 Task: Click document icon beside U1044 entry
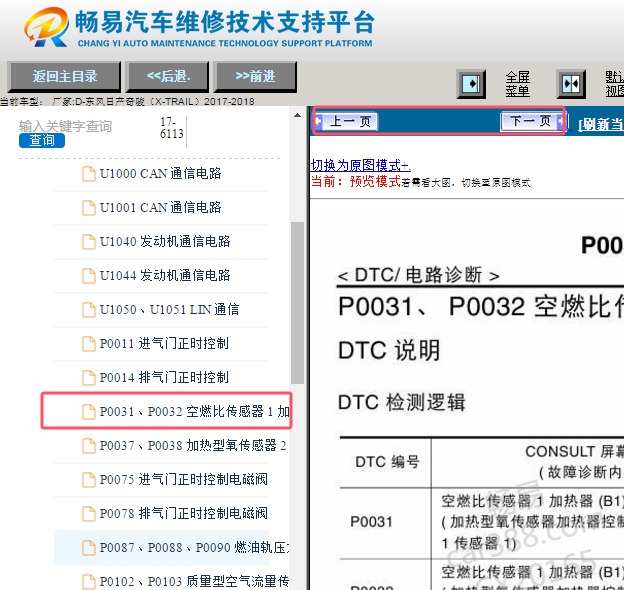point(89,276)
